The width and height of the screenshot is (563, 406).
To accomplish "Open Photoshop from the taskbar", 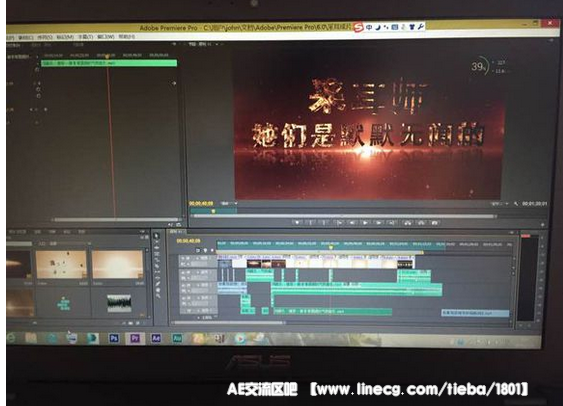I will (x=113, y=338).
